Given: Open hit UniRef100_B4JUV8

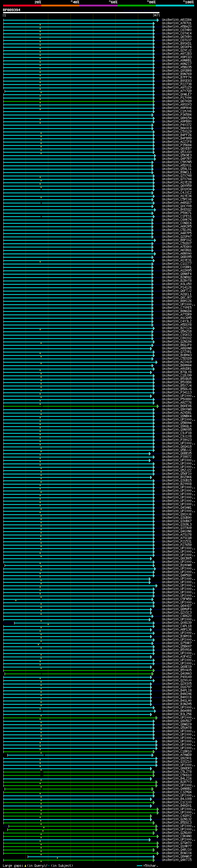Looking at the screenshot, I should point(176,799).
